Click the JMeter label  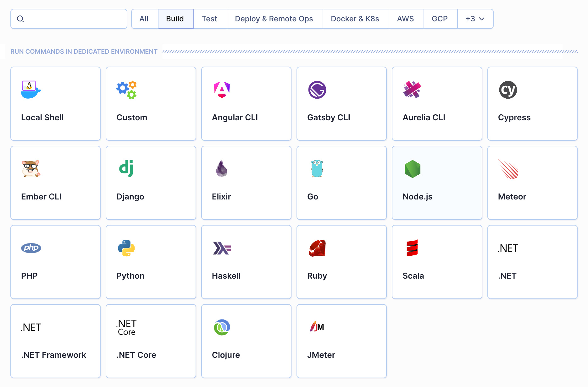(321, 355)
